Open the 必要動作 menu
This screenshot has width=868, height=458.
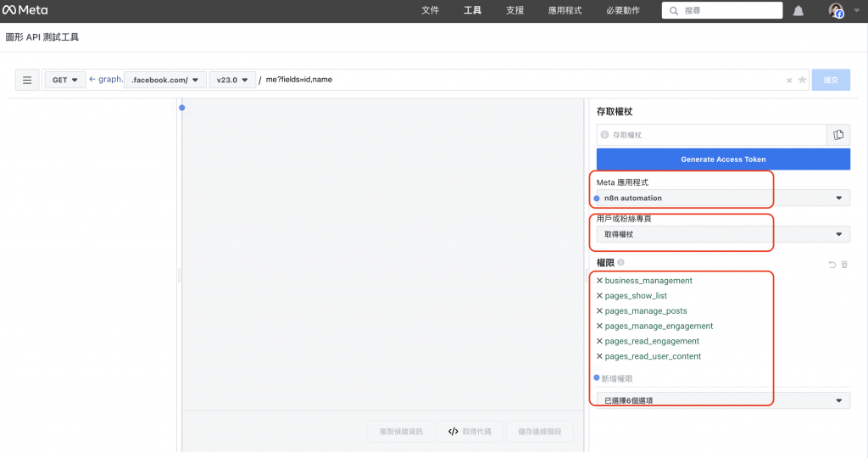(623, 10)
